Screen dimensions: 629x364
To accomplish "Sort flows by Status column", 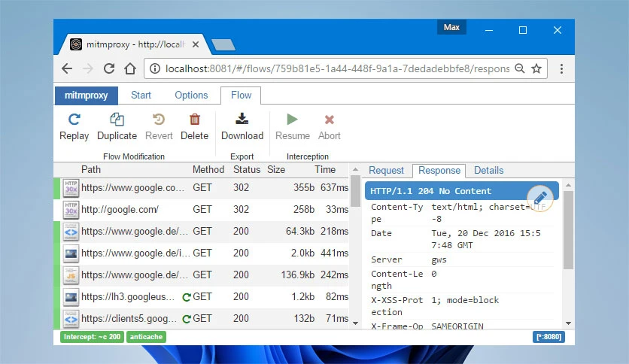I will click(247, 169).
